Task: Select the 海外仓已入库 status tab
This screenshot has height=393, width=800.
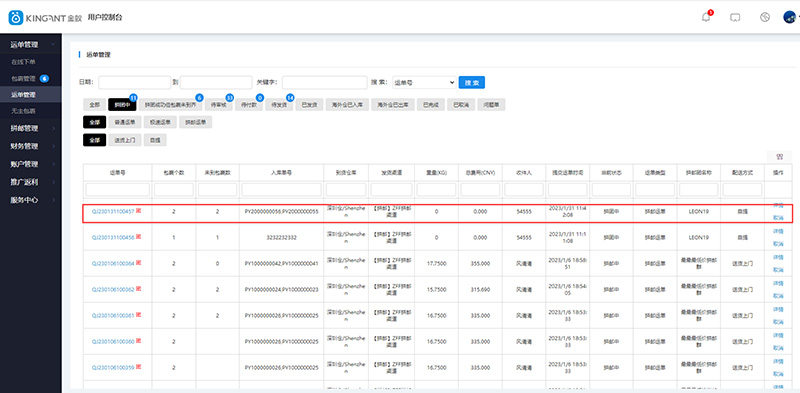Action: 347,105
